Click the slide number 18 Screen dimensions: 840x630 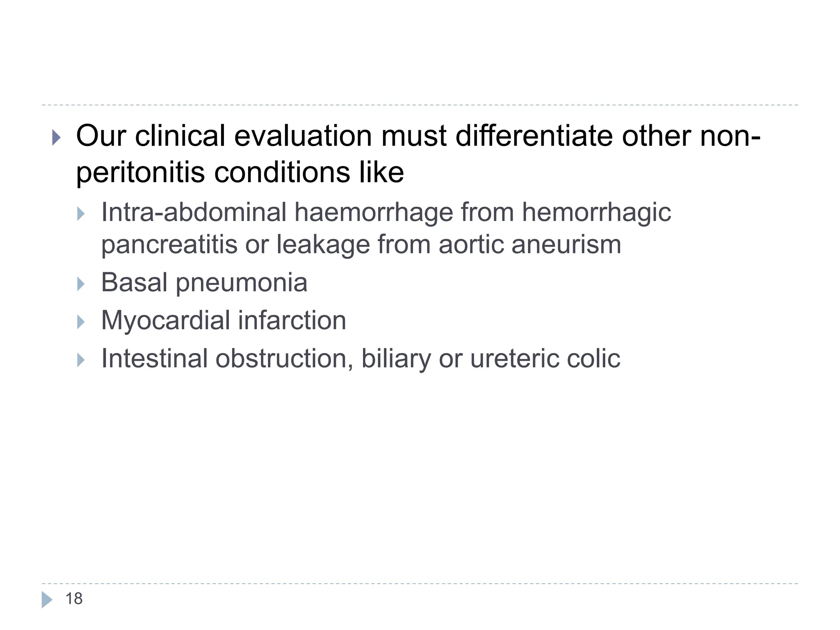click(74, 599)
